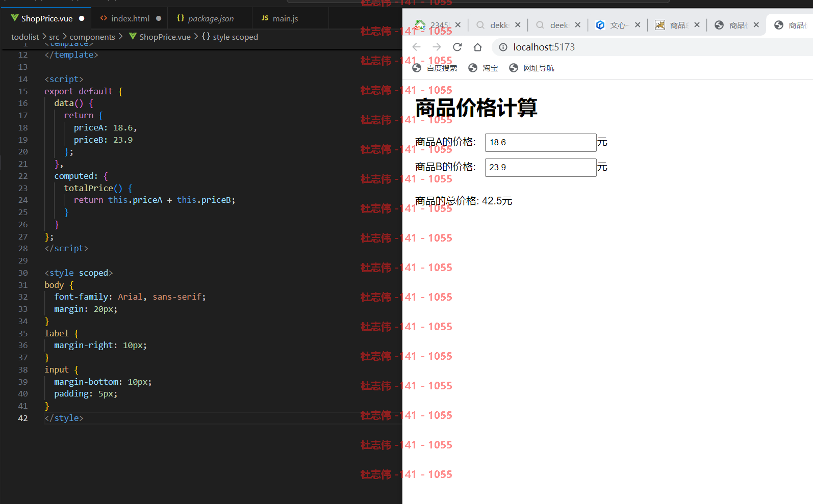The height and width of the screenshot is (504, 813).
Task: Click the 商品B price input field
Action: click(541, 168)
